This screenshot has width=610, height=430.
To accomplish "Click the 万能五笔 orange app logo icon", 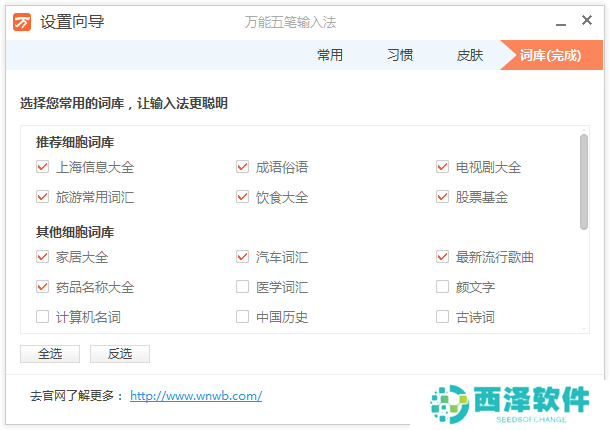I will click(x=22, y=22).
